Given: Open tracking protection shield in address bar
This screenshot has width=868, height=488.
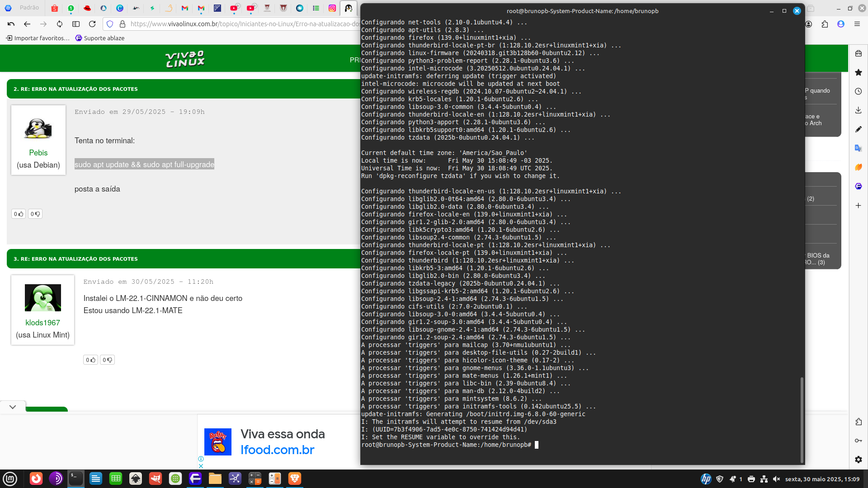Looking at the screenshot, I should (110, 24).
